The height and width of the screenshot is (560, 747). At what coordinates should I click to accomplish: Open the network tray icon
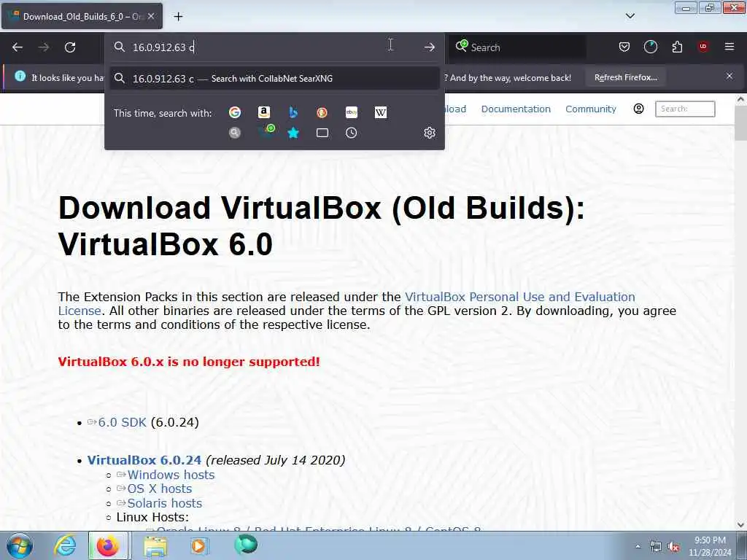(x=656, y=547)
